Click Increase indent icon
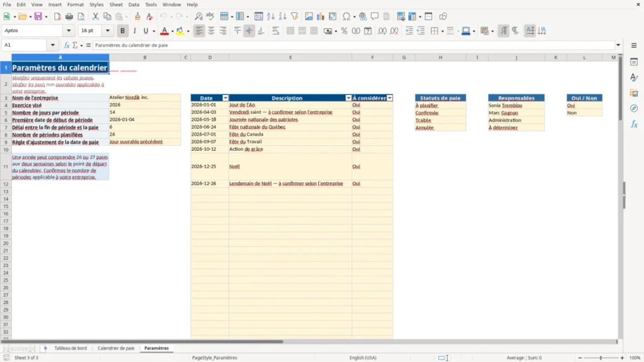 coord(409,31)
